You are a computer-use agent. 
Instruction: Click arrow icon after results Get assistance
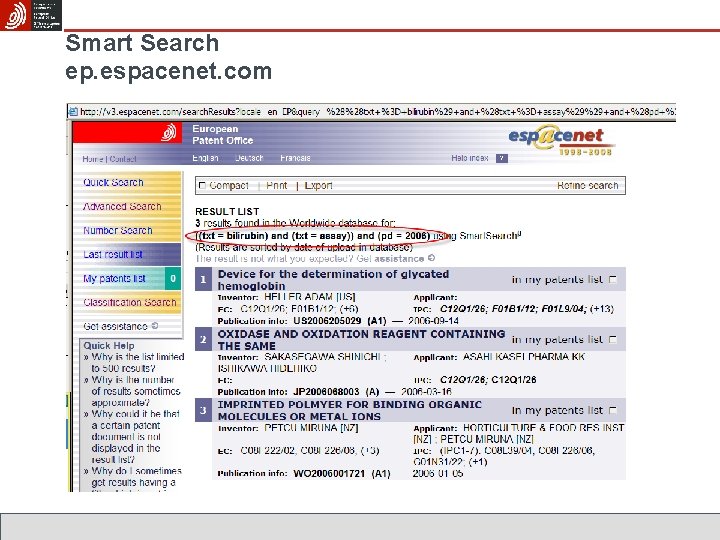click(x=431, y=258)
